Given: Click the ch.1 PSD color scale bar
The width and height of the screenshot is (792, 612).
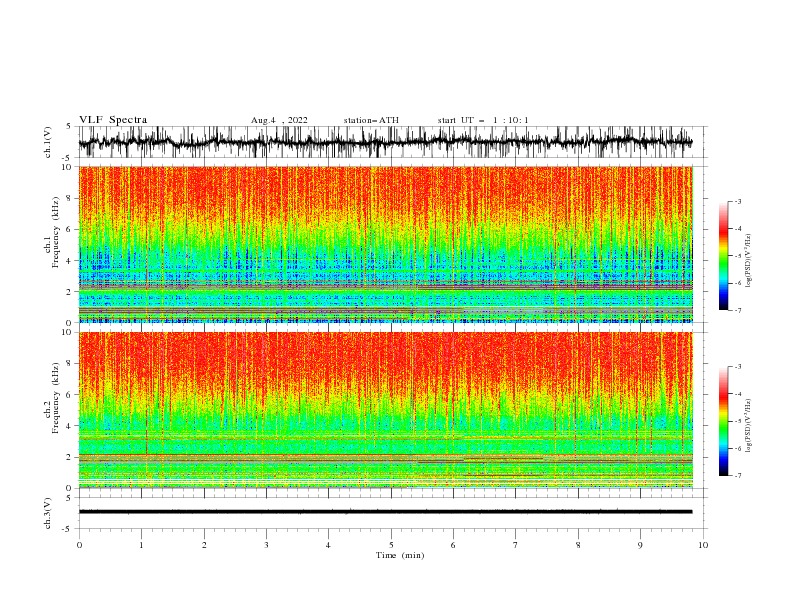Looking at the screenshot, I should (723, 256).
